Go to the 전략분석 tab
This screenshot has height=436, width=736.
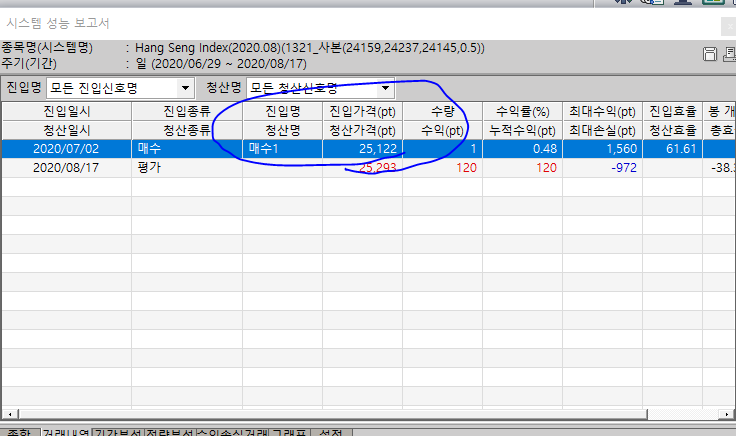pyautogui.click(x=170, y=433)
